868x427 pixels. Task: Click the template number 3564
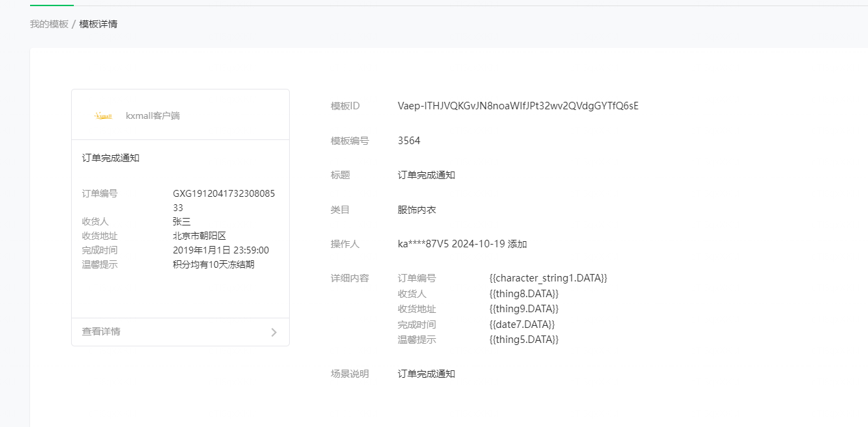click(409, 141)
